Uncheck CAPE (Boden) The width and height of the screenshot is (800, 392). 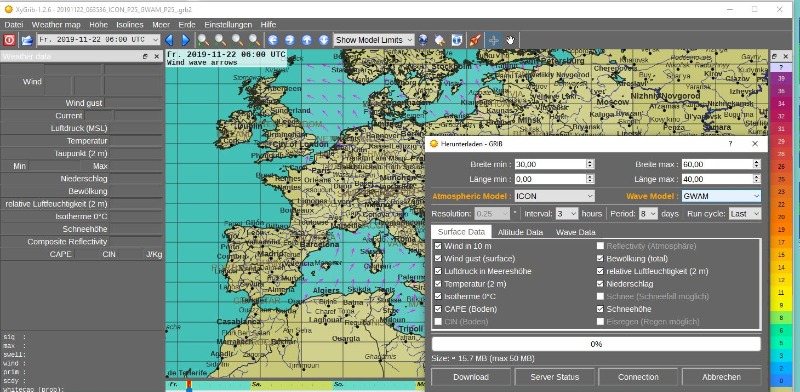(438, 309)
